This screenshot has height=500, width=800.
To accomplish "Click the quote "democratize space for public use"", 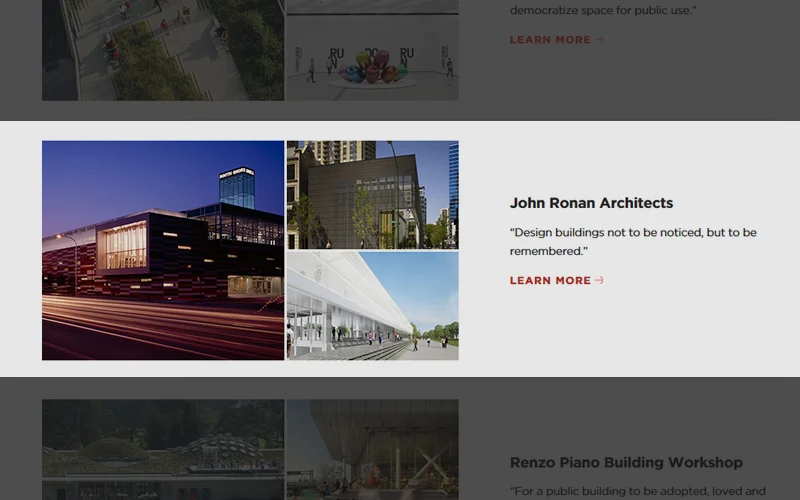I will click(x=603, y=10).
